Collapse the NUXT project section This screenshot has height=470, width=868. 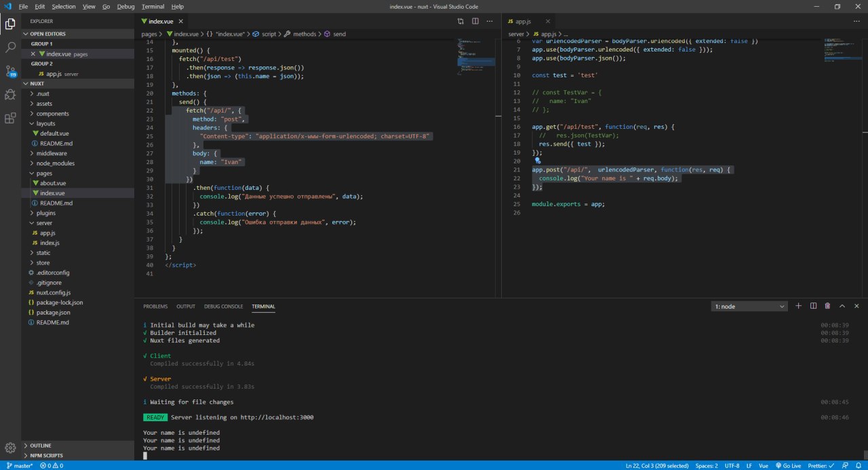[x=79, y=83]
